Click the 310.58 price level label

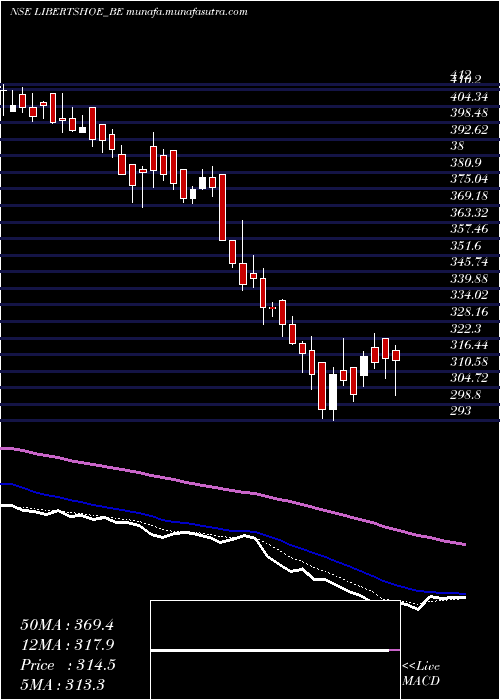pyautogui.click(x=468, y=361)
